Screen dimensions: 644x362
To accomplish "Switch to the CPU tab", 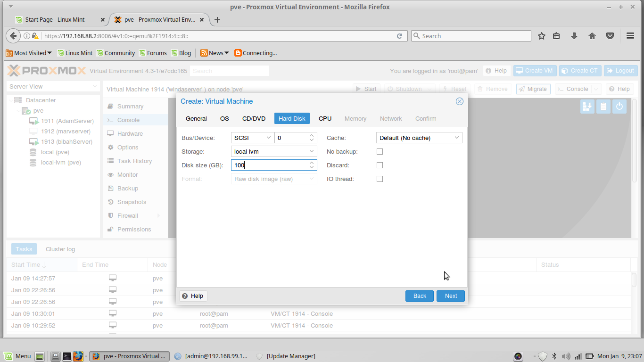I will [x=325, y=118].
